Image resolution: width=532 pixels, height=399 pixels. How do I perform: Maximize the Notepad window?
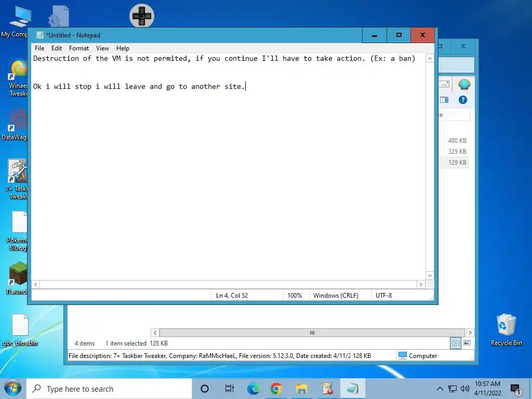click(x=398, y=35)
